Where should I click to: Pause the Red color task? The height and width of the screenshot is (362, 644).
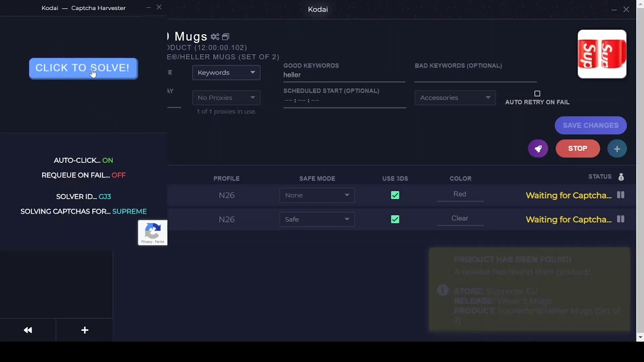(620, 195)
